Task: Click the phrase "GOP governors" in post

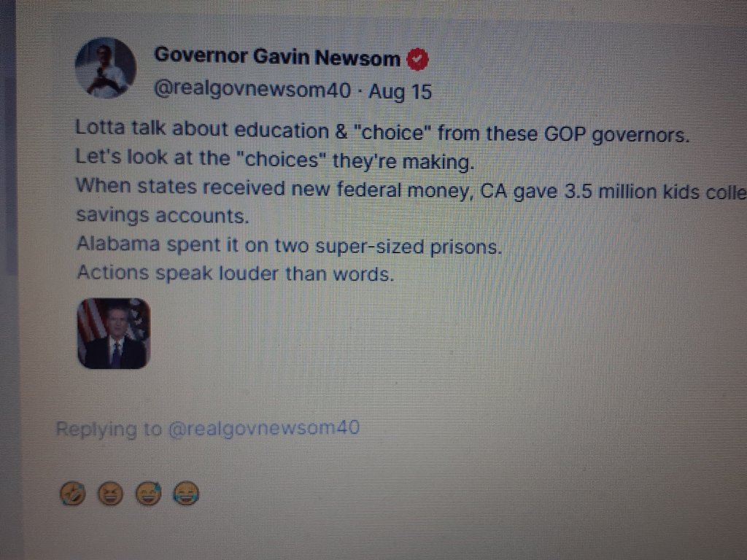Action: click(x=617, y=135)
